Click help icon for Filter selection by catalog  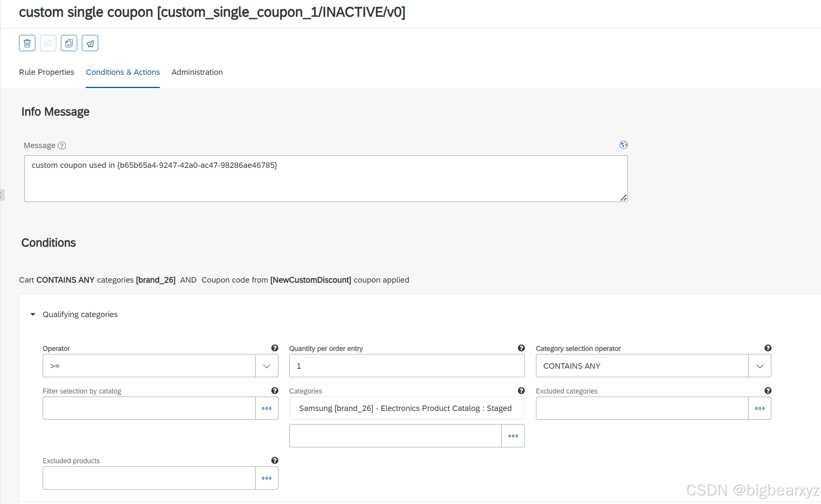tap(275, 391)
